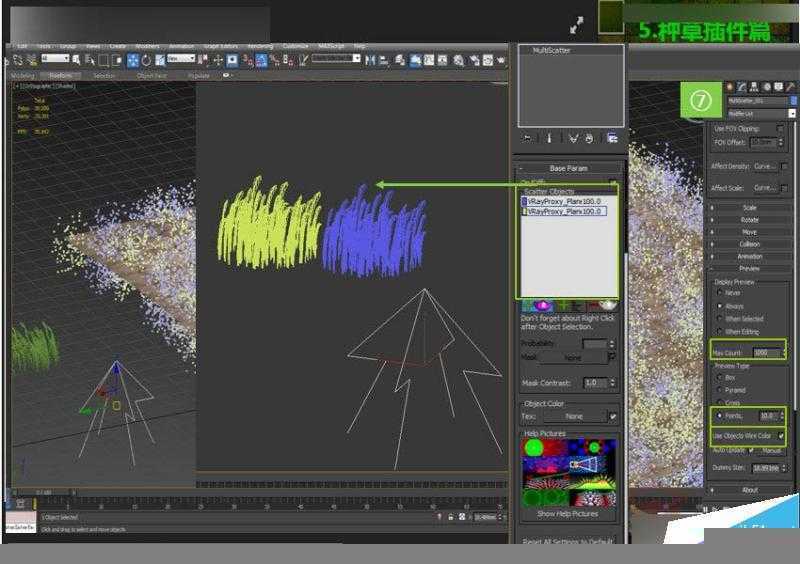Click Show Help Pictures button
The image size is (800, 564).
(568, 514)
